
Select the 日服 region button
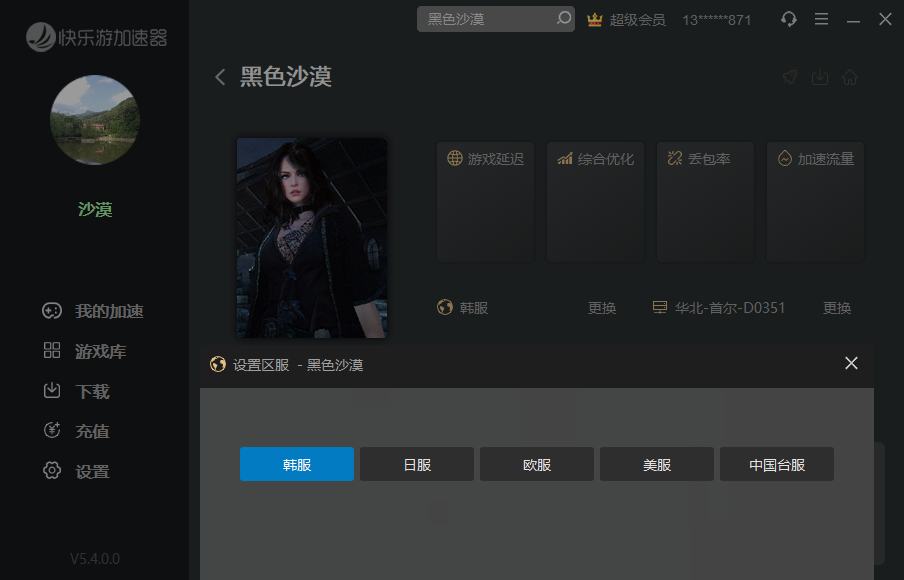(x=417, y=464)
